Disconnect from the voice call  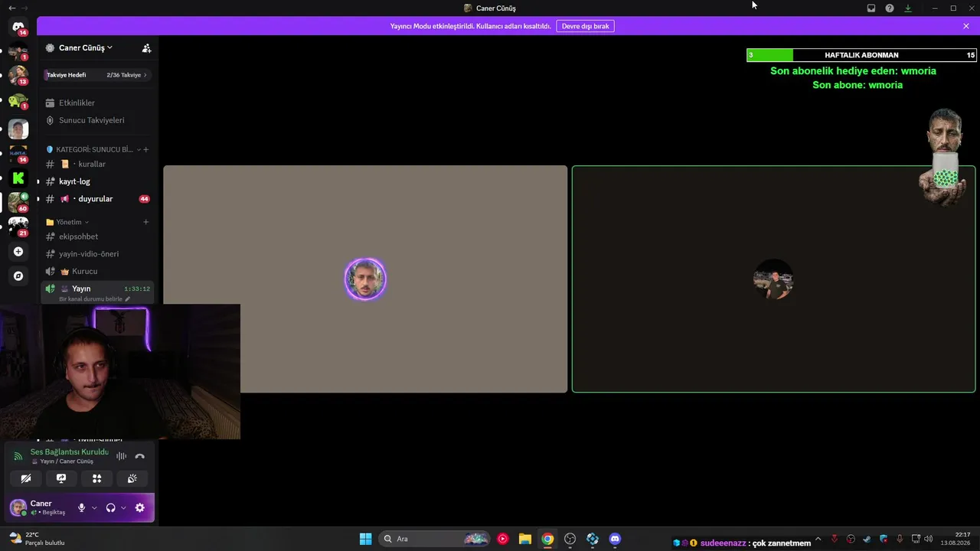[x=139, y=456]
